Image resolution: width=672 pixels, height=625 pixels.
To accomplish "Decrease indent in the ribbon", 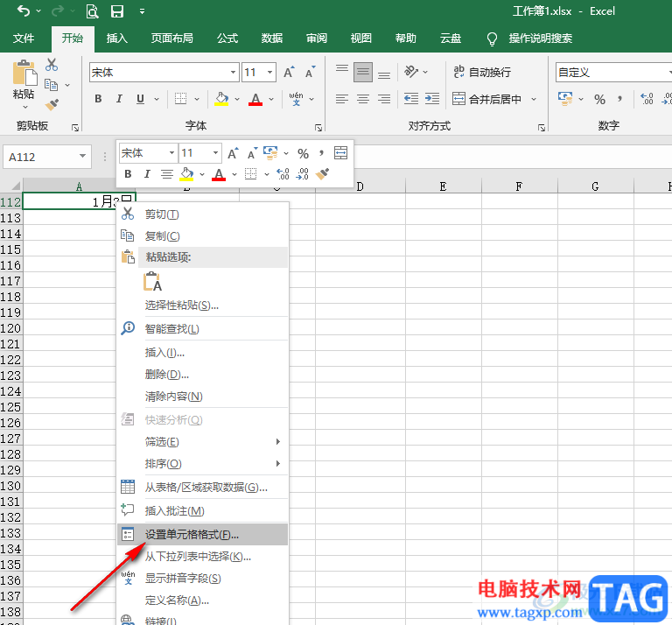I will tap(411, 99).
